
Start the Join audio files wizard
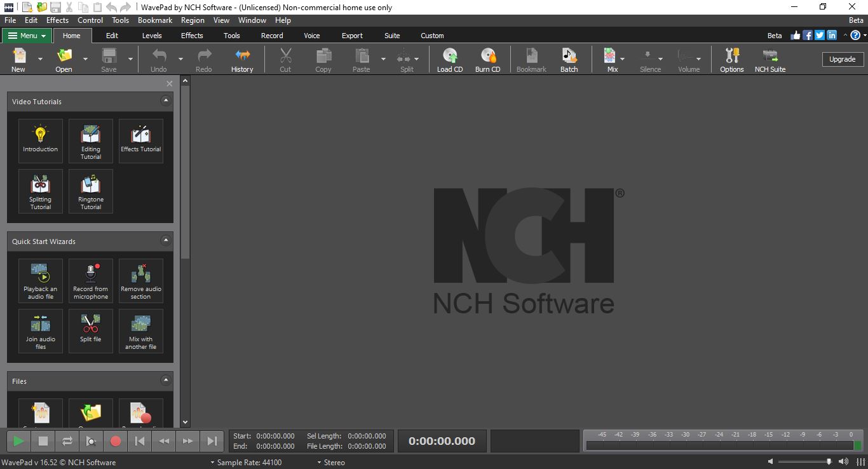coord(41,331)
